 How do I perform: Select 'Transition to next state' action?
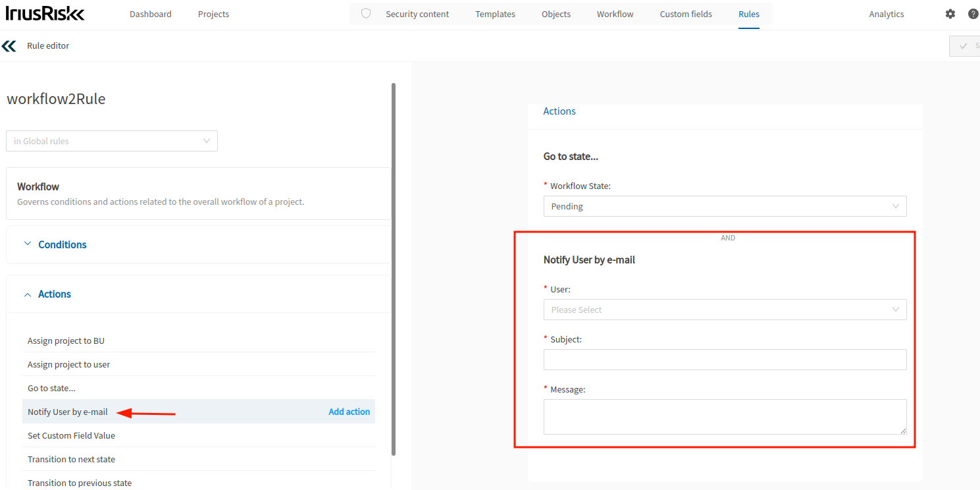click(199, 459)
